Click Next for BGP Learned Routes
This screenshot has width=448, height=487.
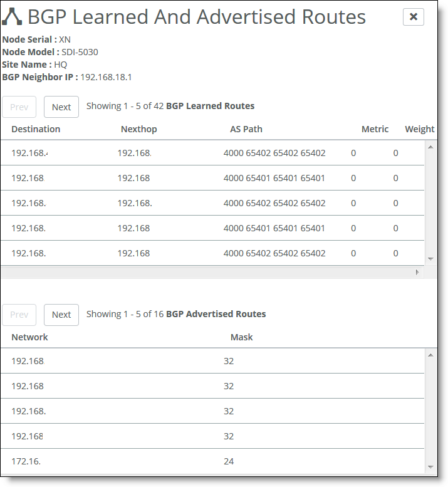[61, 107]
